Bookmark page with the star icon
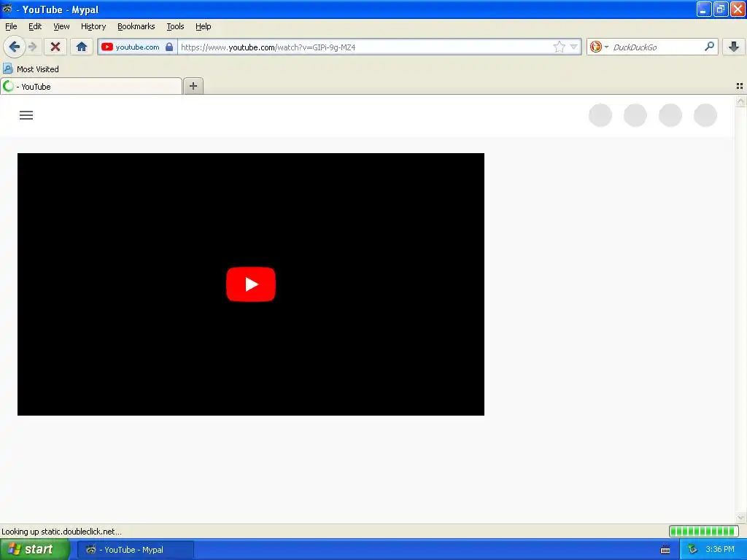The height and width of the screenshot is (560, 747). (x=560, y=47)
